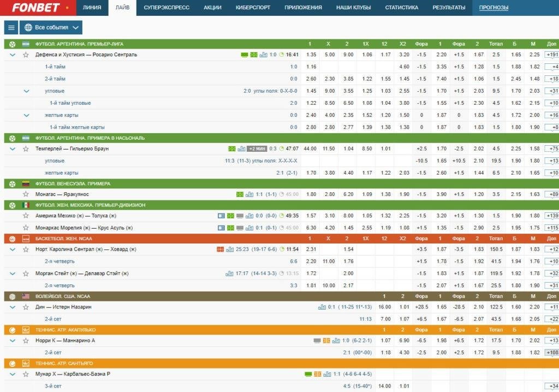Star the Америка Мехико (ж) — Толука (ж) match
Viewport: 559px width, 392px height.
pyautogui.click(x=26, y=216)
